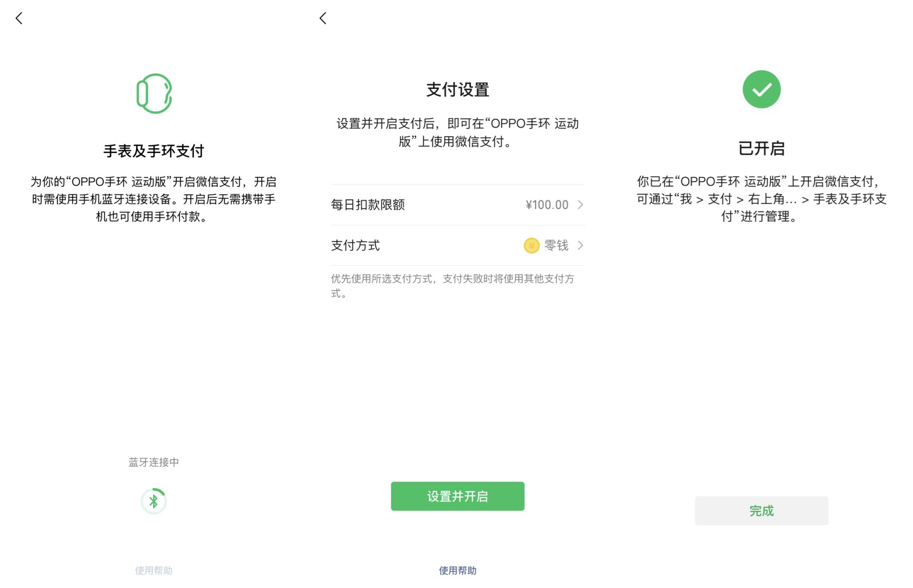
Task: Click the back arrow on 支付设置 page
Action: tap(323, 19)
